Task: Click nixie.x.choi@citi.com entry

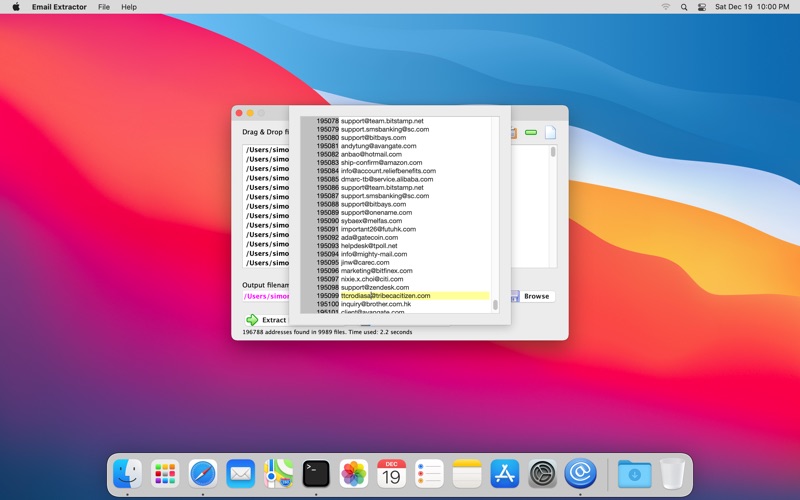Action: click(372, 279)
